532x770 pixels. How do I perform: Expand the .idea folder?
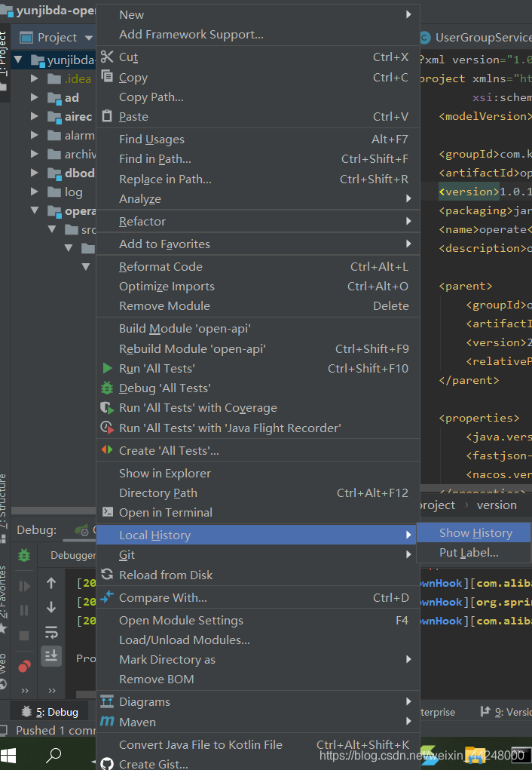pyautogui.click(x=35, y=78)
